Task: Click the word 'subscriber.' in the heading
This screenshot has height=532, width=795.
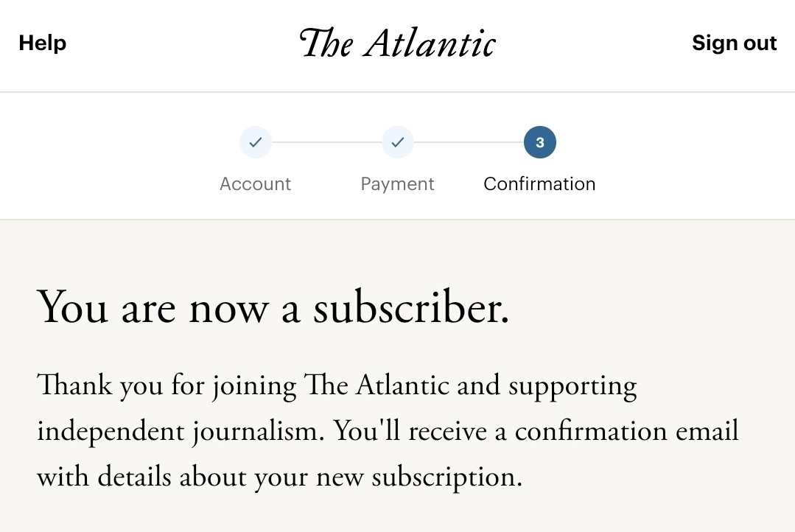Action: point(411,307)
